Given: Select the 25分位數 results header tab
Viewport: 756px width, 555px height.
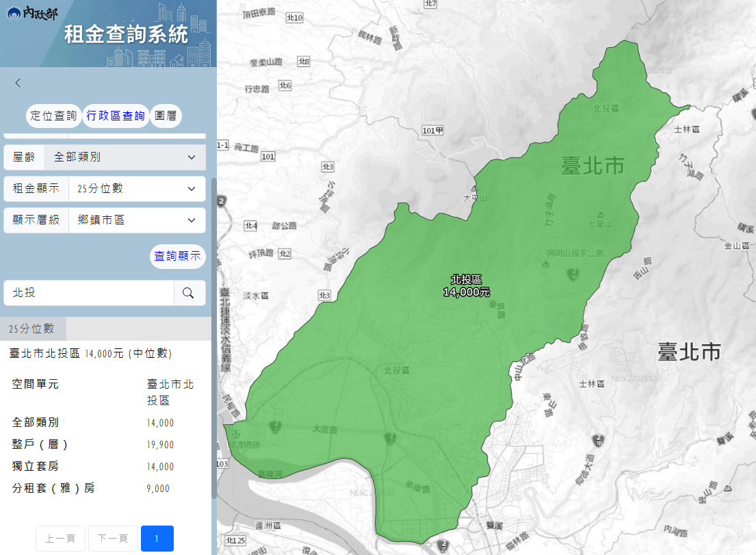Looking at the screenshot, I should coord(32,328).
